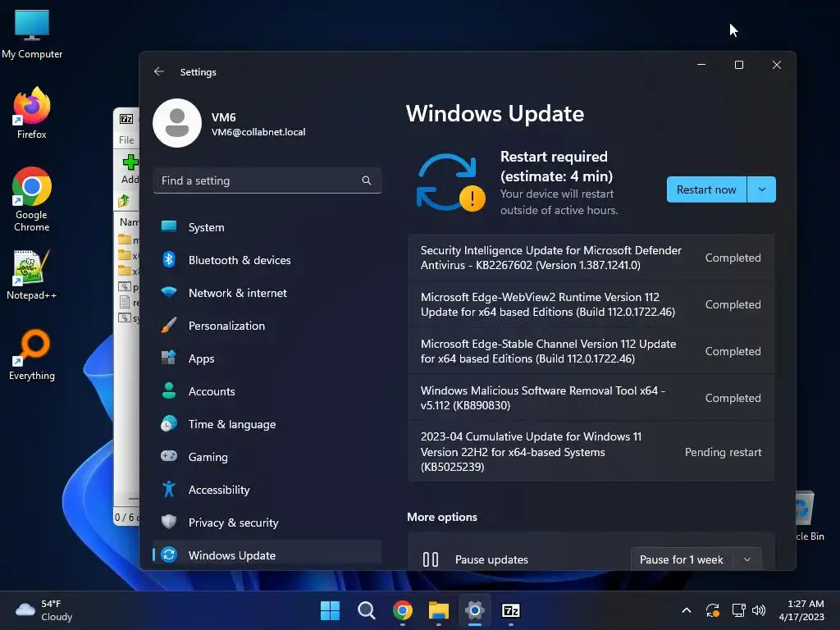Open the volume tray icon
Screen dimensions: 840x630
pos(759,610)
